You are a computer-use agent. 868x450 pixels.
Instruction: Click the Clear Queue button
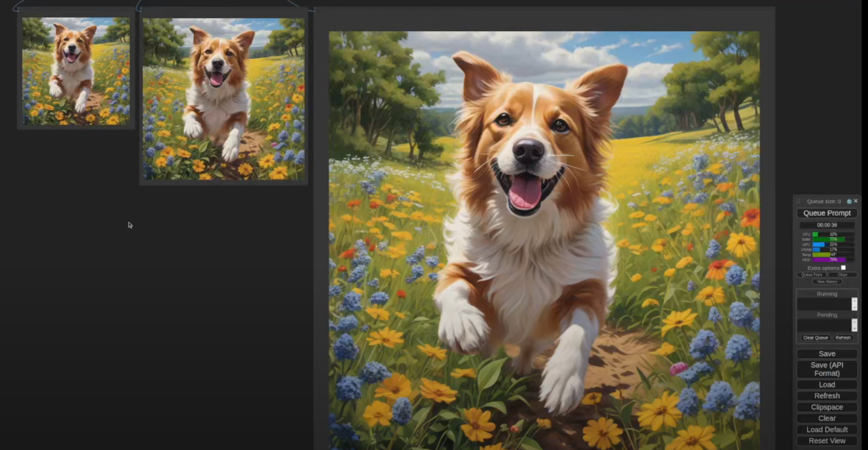pos(815,338)
